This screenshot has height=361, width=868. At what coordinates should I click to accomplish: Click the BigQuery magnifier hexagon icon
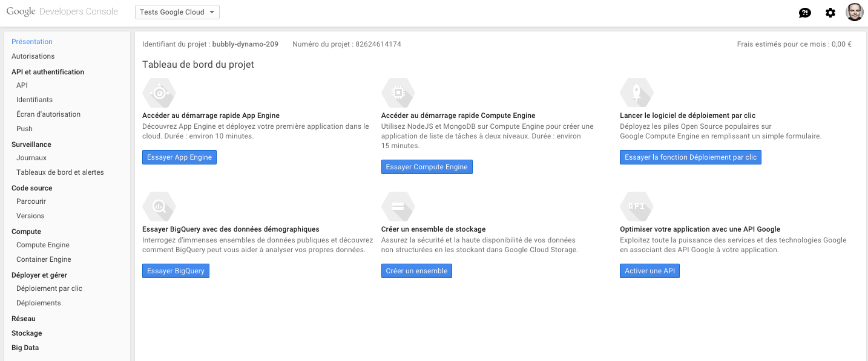click(x=159, y=207)
